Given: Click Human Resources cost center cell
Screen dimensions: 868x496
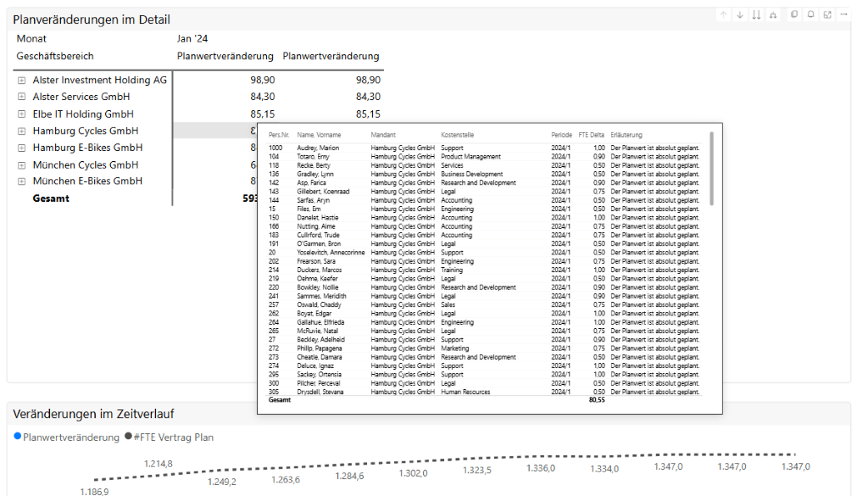Looking at the screenshot, I should click(x=465, y=392).
